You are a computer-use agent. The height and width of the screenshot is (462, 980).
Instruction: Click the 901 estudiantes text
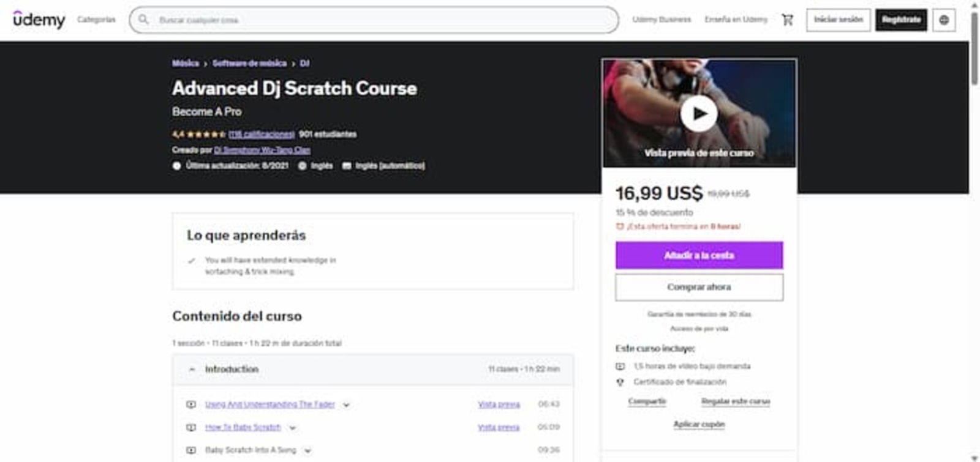(x=328, y=134)
